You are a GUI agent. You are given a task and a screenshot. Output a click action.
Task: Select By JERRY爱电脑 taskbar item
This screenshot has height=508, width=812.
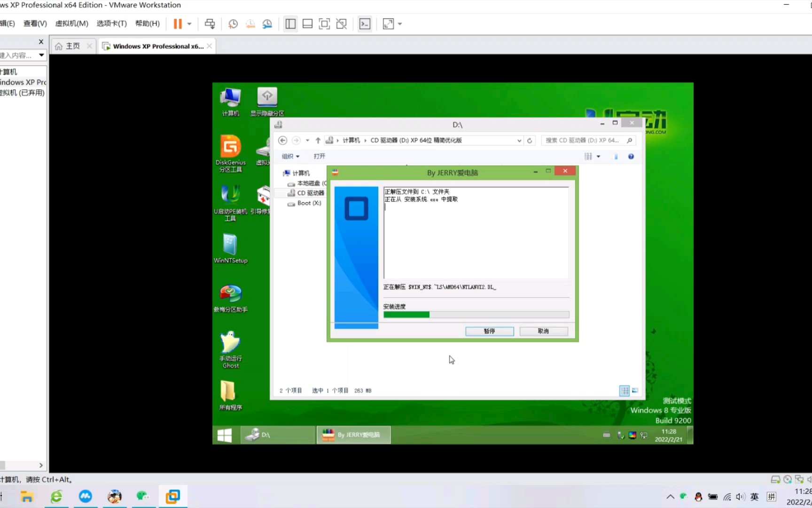tap(354, 435)
